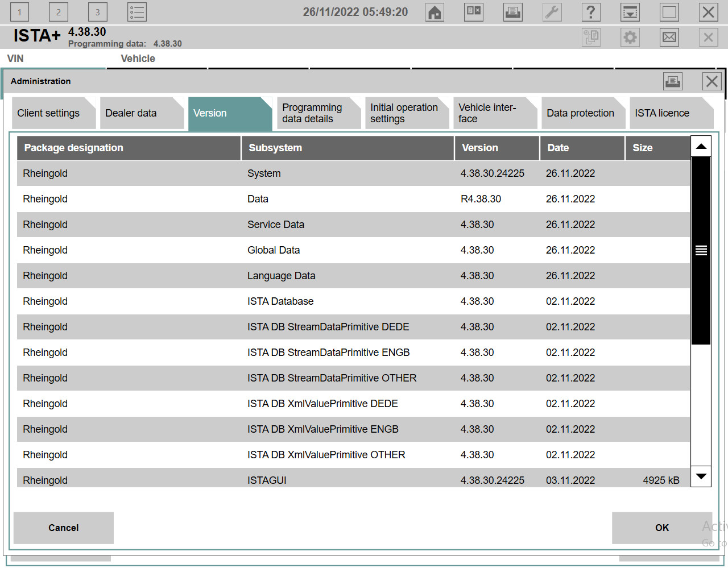Select the ISTA Database row

353,301
